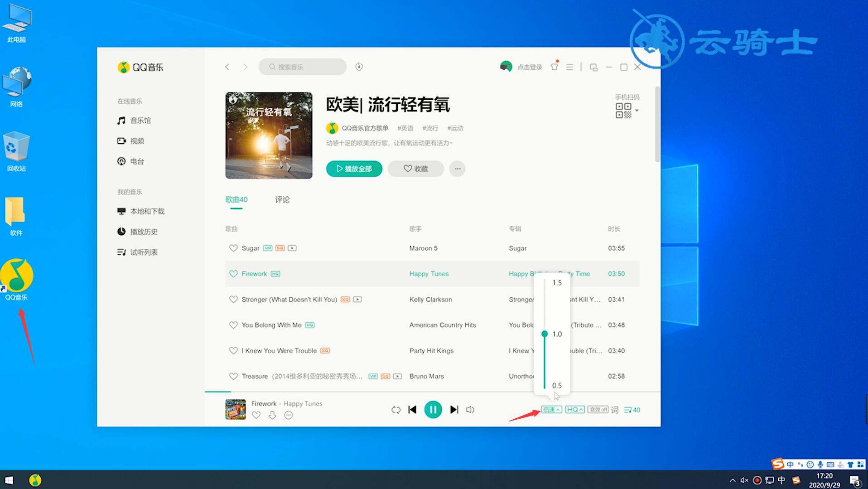Toggle the 音效 off sound effect button
The image size is (868, 489).
pos(598,410)
